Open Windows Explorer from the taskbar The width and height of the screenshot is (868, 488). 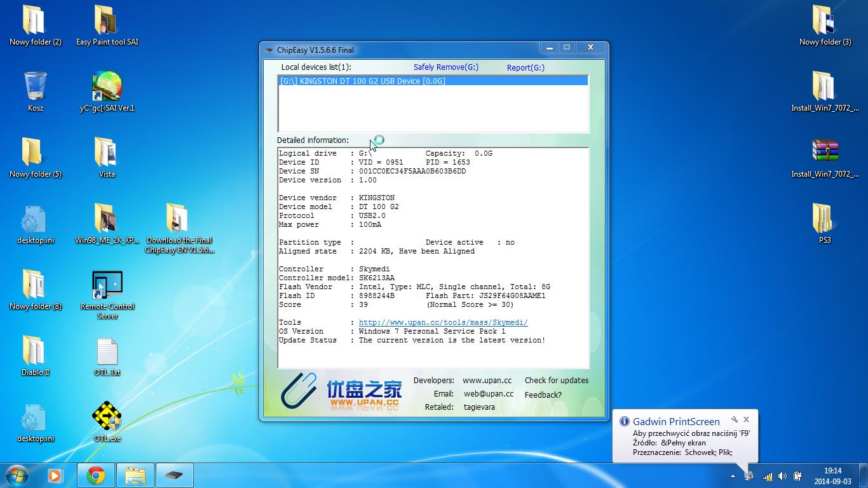135,475
